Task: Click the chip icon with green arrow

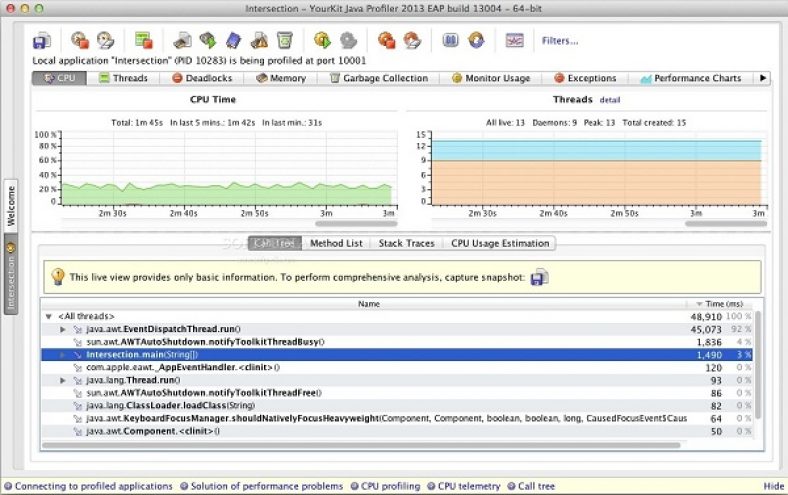Action: click(x=208, y=40)
